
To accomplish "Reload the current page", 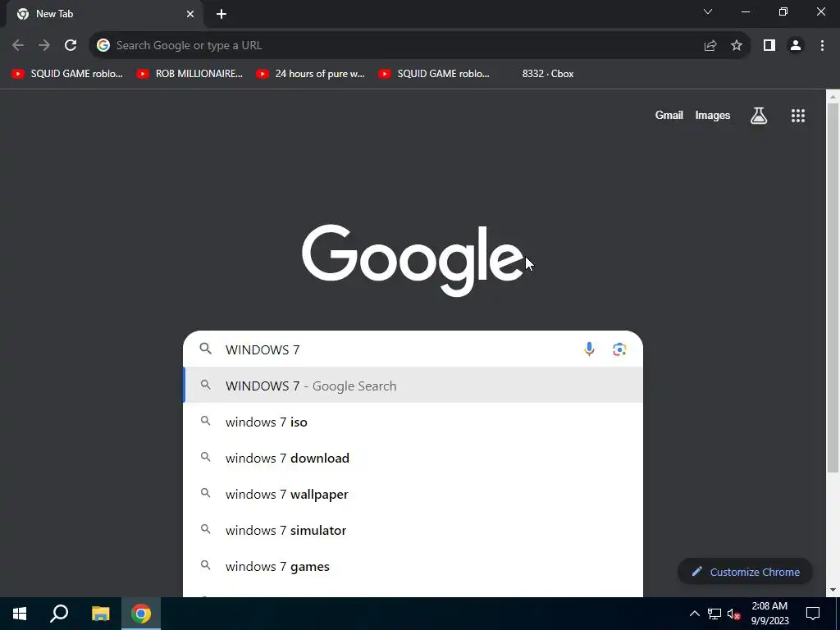I will (71, 46).
